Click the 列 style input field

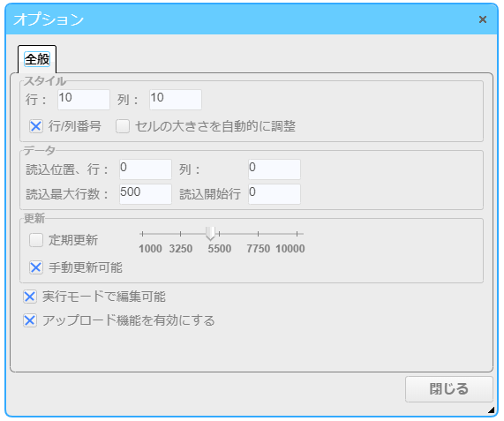tap(176, 100)
